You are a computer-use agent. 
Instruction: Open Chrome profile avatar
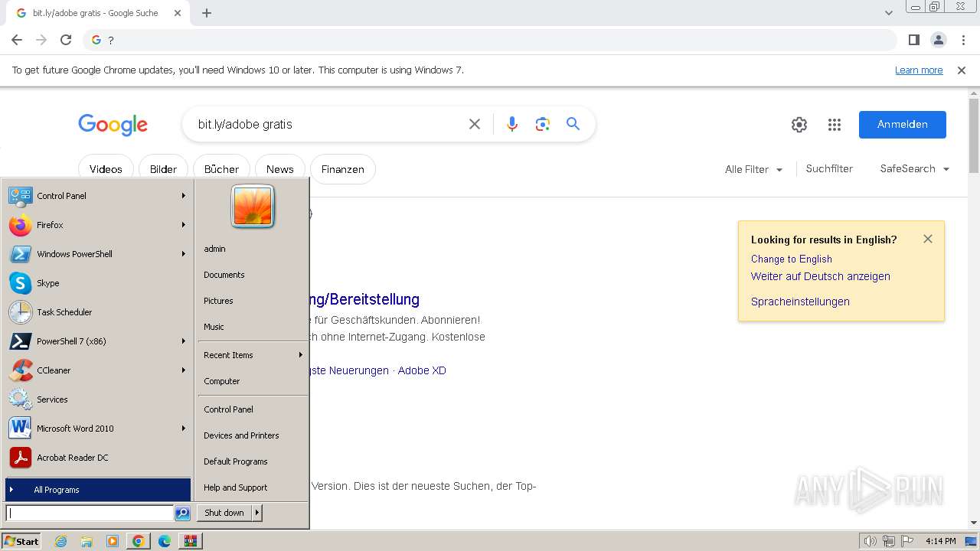pos(939,40)
